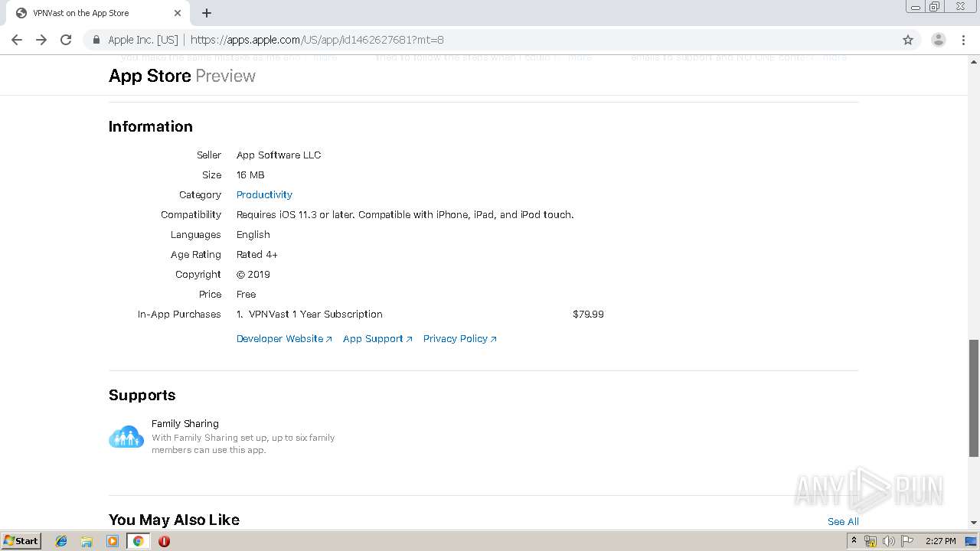Select the English language value

pyautogui.click(x=253, y=234)
